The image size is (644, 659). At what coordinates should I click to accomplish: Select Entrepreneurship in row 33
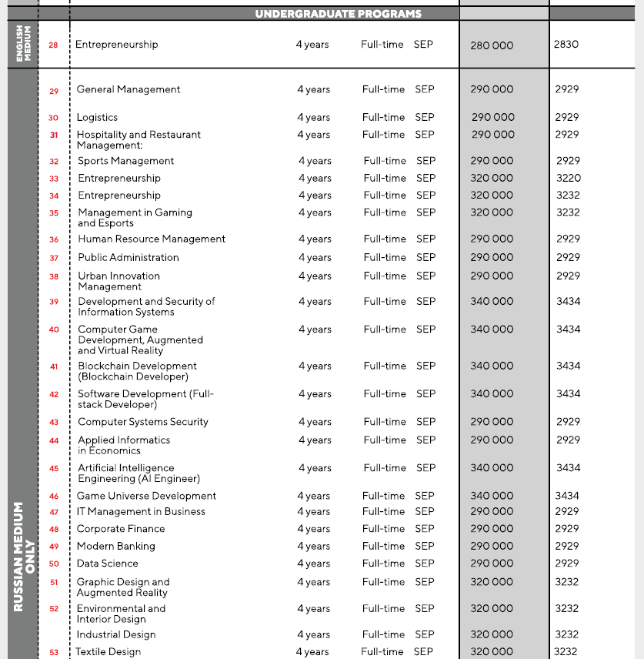tap(119, 178)
